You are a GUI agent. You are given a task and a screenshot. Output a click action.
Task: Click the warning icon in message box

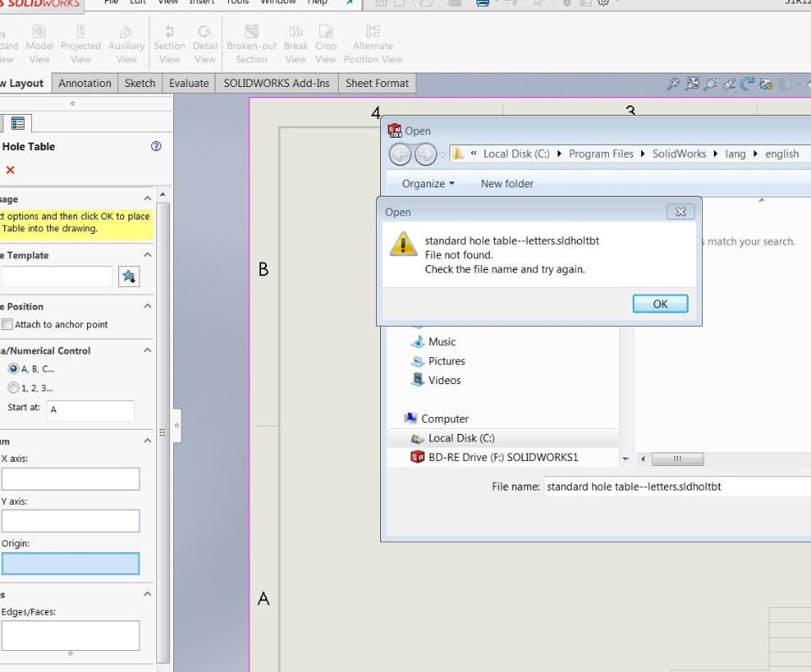[x=404, y=243]
